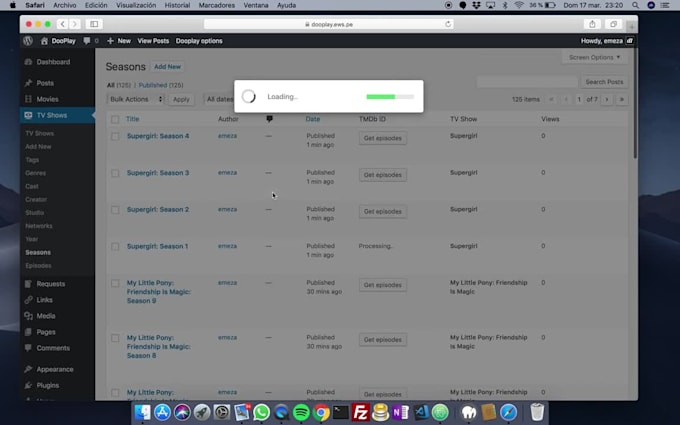Check the Supergirl: Season 3 row checkbox

(115, 173)
